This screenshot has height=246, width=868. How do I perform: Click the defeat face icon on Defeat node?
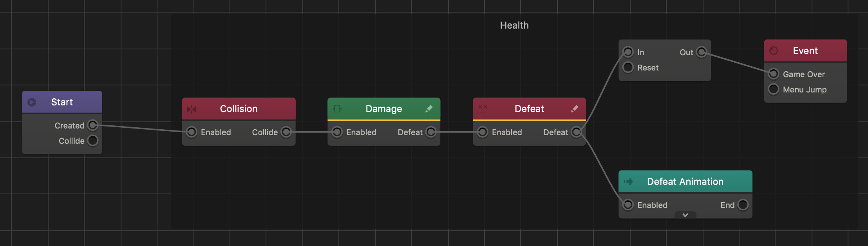[x=483, y=109]
